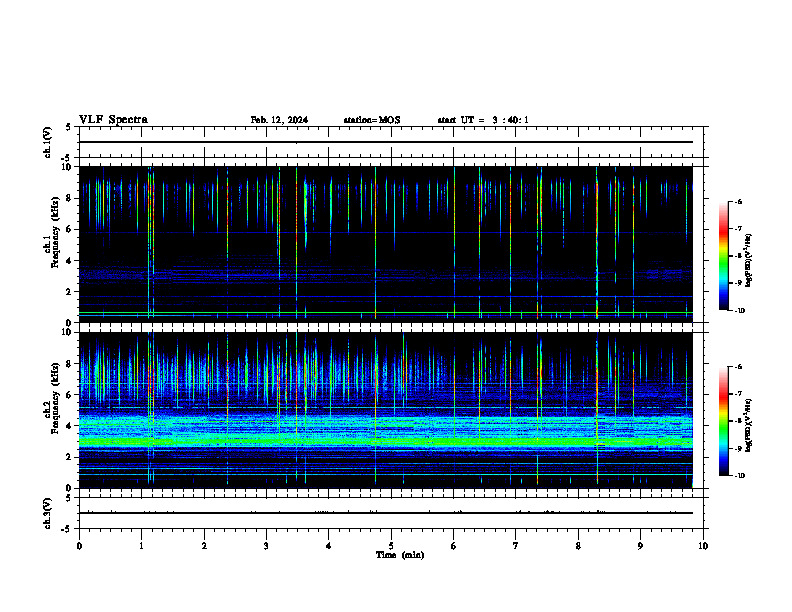Click the time axis tick label "1"

tap(141, 546)
